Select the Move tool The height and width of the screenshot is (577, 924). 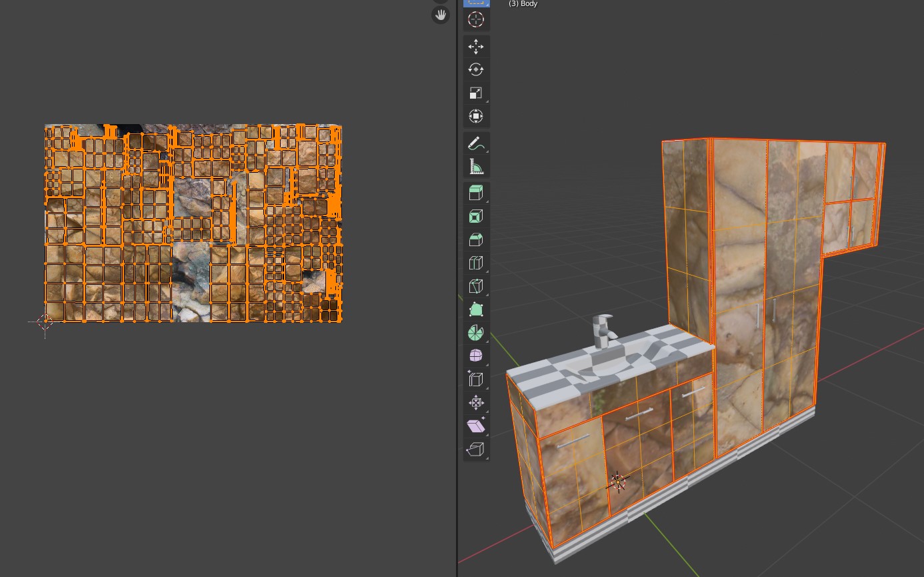click(476, 46)
